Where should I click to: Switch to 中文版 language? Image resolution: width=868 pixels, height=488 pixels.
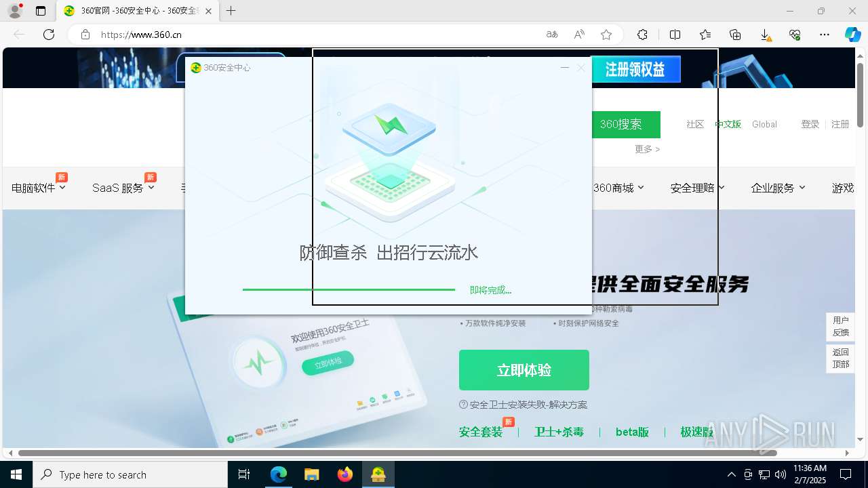pyautogui.click(x=728, y=124)
